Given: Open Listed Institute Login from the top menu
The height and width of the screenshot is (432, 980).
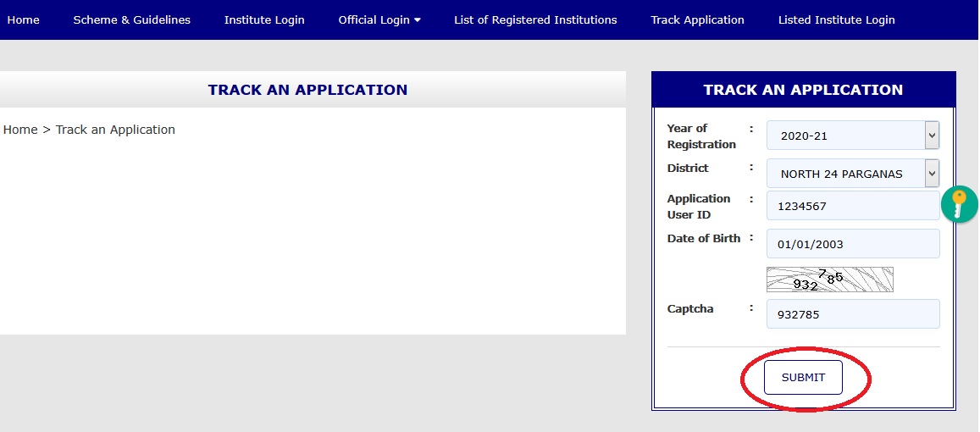Looking at the screenshot, I should pos(836,19).
